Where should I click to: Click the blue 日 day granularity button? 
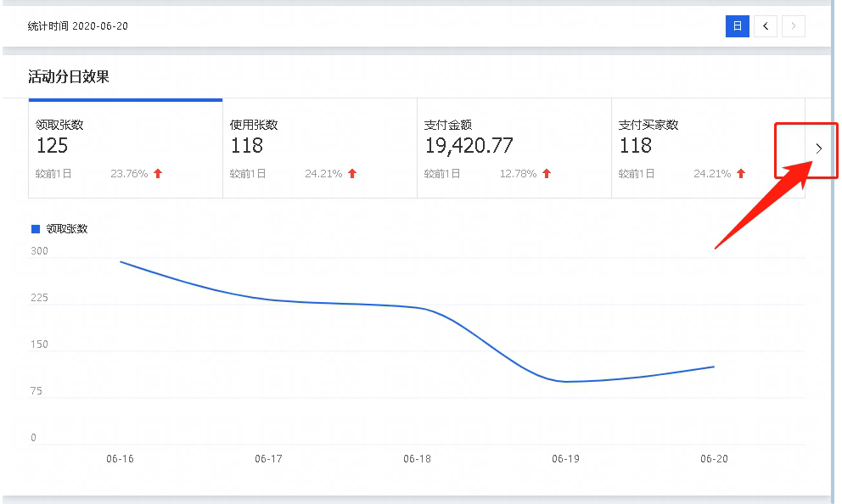coord(737,26)
